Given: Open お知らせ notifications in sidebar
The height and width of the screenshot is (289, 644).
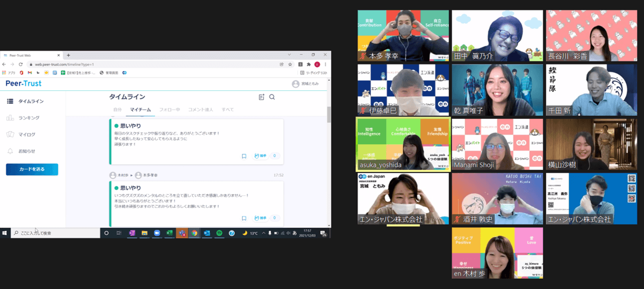Looking at the screenshot, I should tap(27, 151).
